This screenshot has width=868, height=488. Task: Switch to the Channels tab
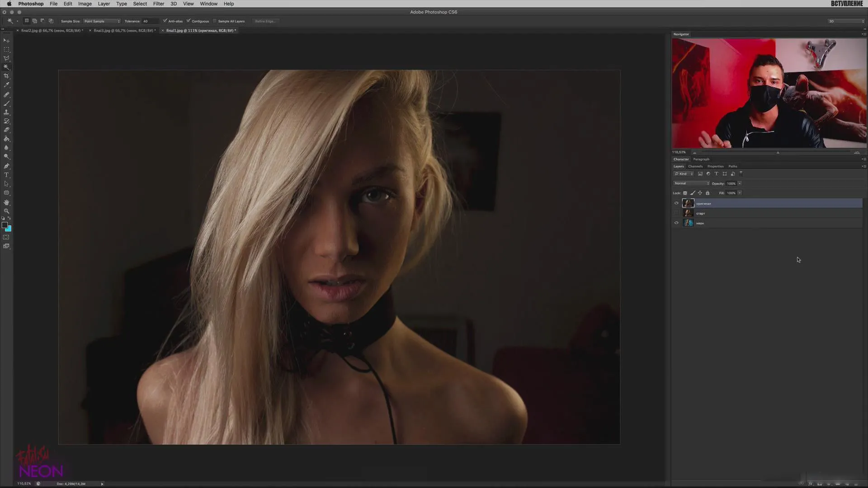[695, 166]
